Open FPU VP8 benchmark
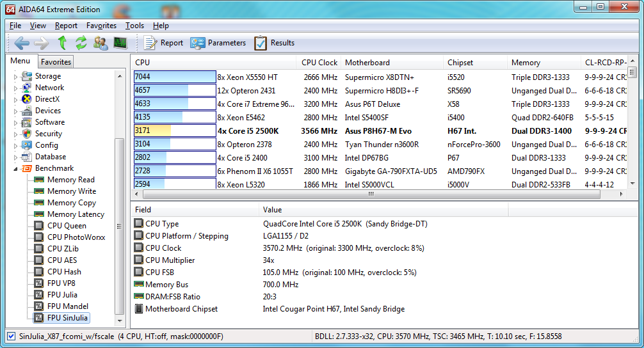644x348 pixels. pyautogui.click(x=61, y=283)
